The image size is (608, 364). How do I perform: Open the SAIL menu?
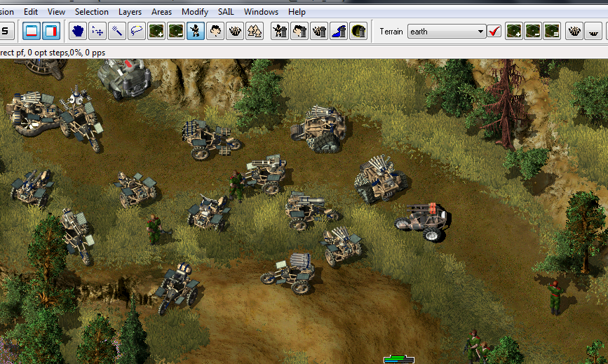226,12
